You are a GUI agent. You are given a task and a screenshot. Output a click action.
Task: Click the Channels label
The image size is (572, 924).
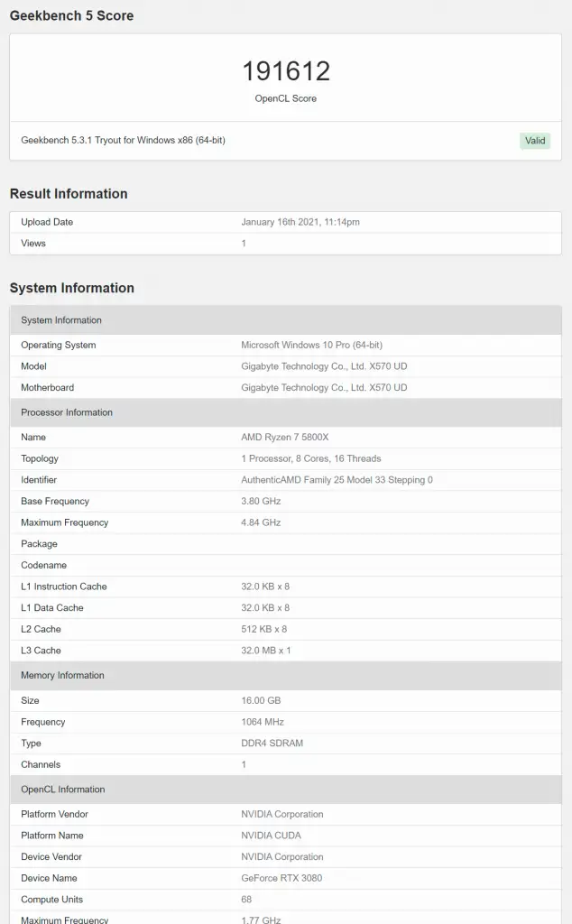[41, 764]
